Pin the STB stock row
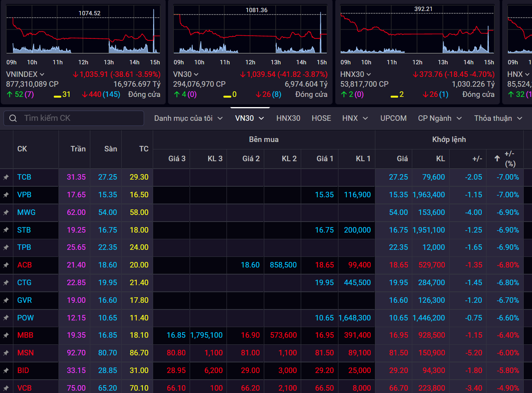Image resolution: width=532 pixels, height=393 pixels. [x=6, y=230]
